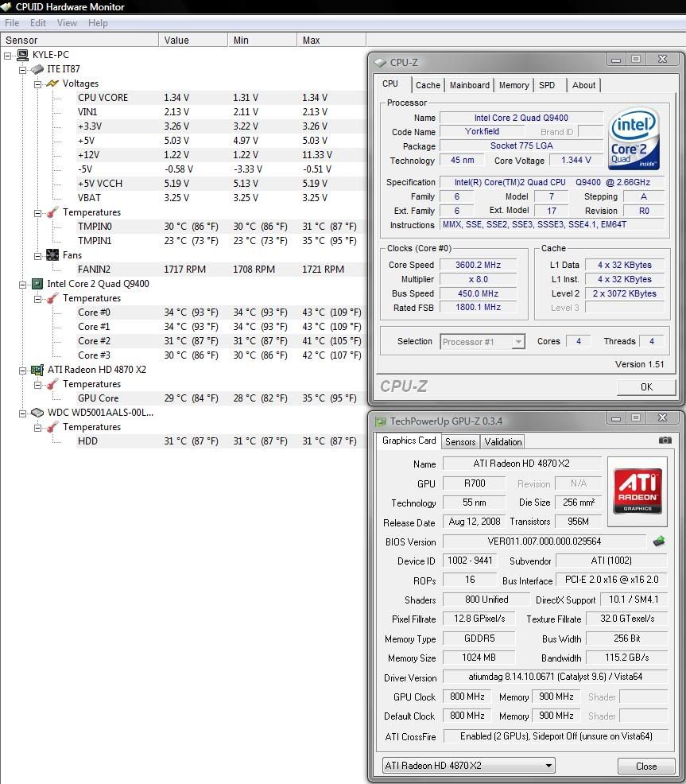Collapse the ATI Radeon HD 4870 X2 node
686x784 pixels.
click(22, 371)
